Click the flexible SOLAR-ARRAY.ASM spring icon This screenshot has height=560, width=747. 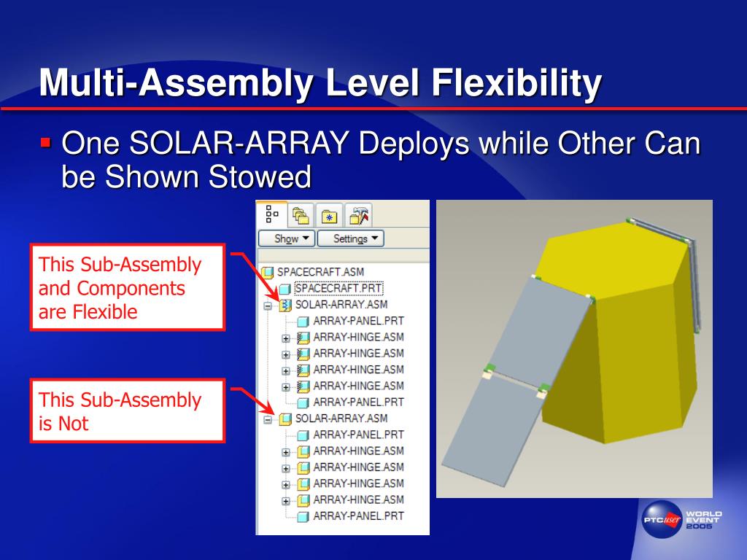[x=285, y=306]
